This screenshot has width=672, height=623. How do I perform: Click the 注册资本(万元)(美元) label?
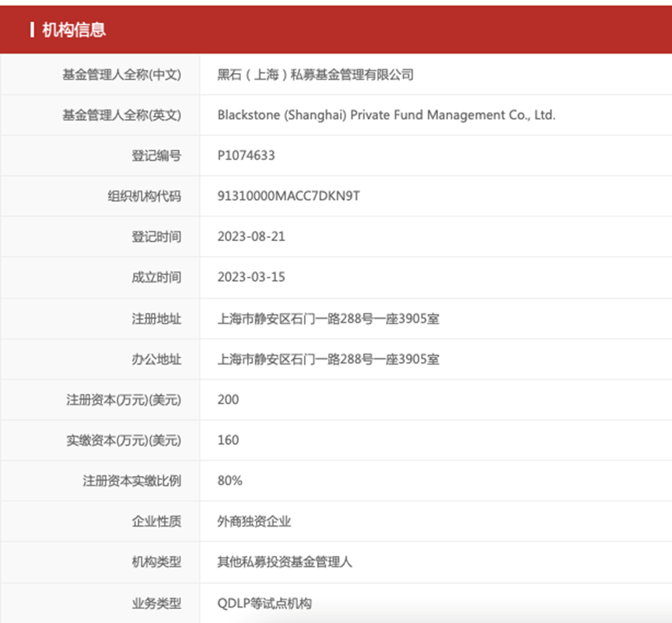[124, 400]
